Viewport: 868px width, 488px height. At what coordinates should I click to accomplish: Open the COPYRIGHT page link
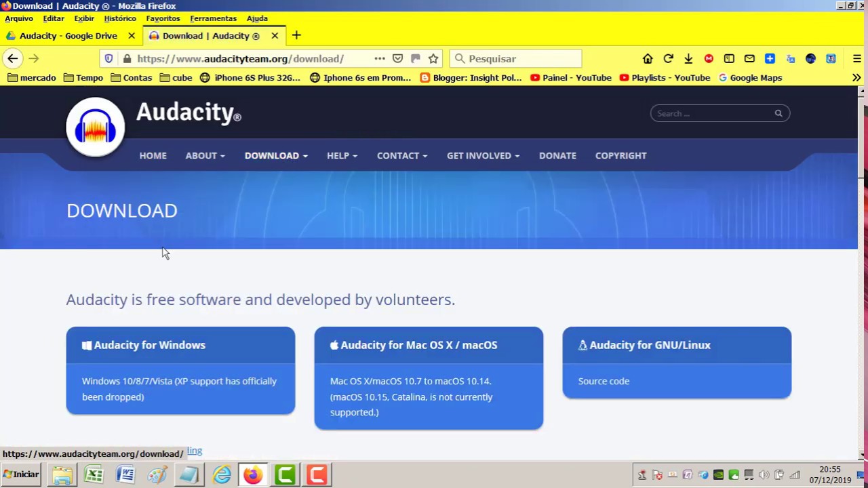620,155
